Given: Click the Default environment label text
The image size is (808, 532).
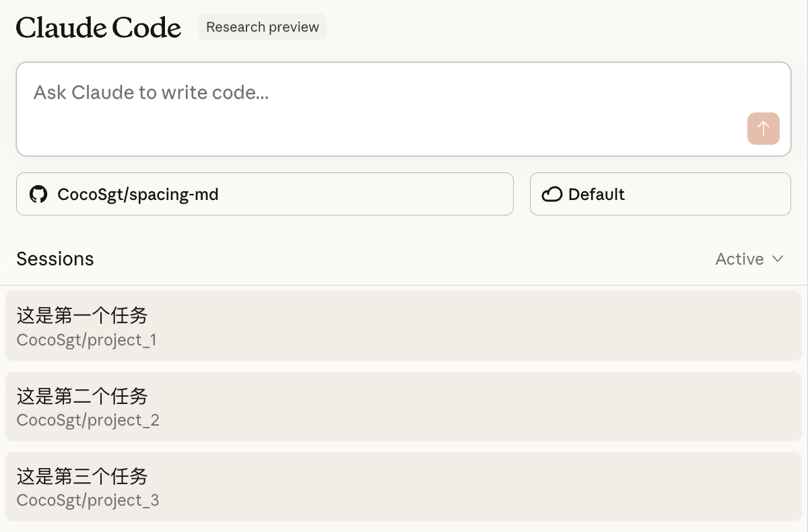Looking at the screenshot, I should point(597,195).
